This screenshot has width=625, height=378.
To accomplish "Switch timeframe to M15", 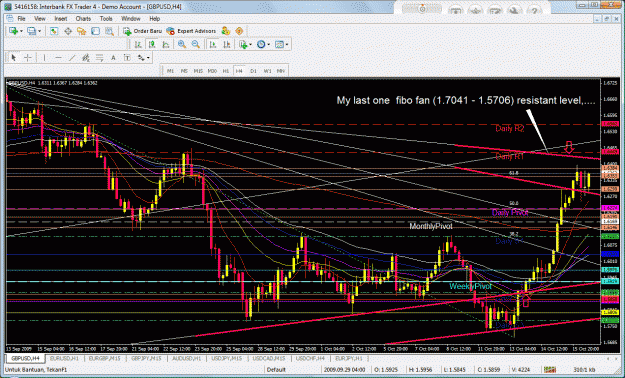I will [x=198, y=71].
